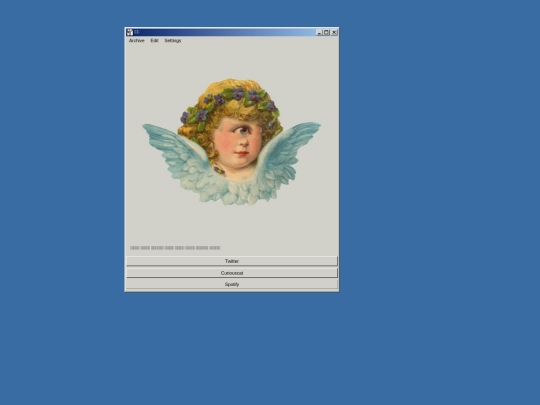Click the placeholder block text line
The image size is (540, 405).
pos(175,248)
